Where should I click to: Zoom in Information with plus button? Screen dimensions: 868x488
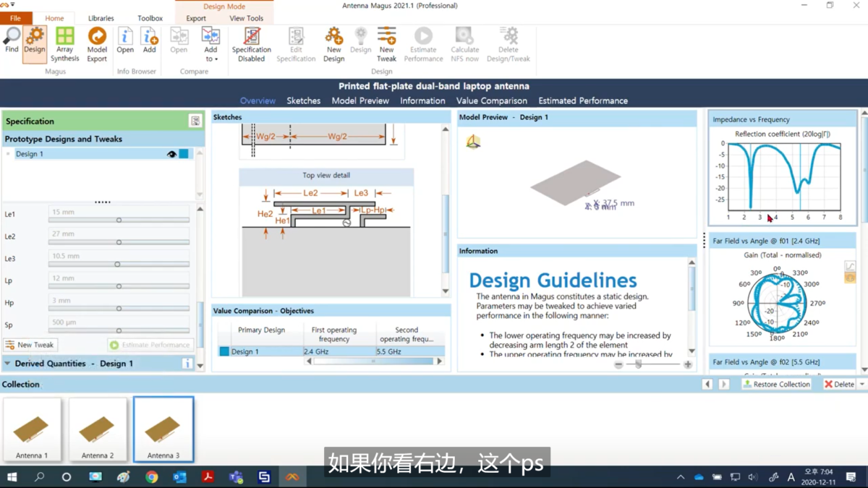(687, 364)
